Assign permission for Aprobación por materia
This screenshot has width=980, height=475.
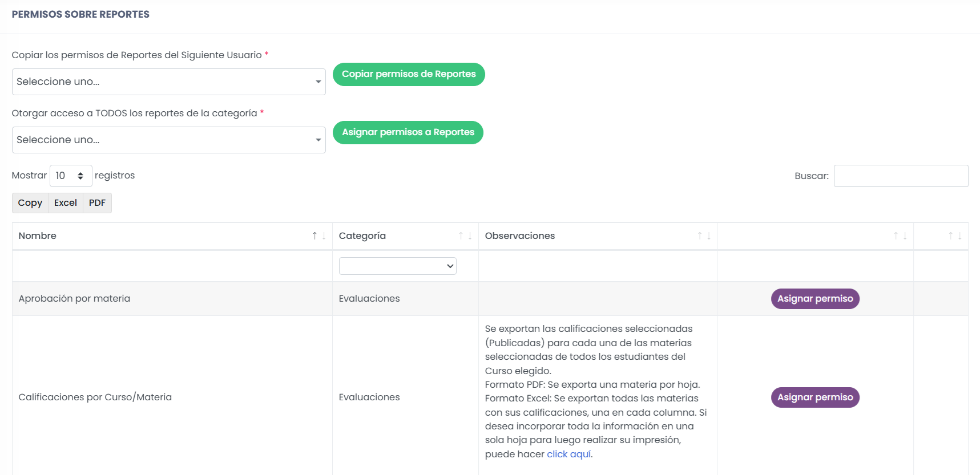815,299
